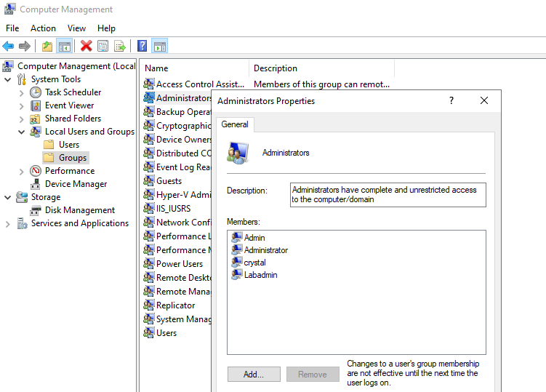Click the Performance gauge icon in tree
The height and width of the screenshot is (392, 546).
coord(36,171)
